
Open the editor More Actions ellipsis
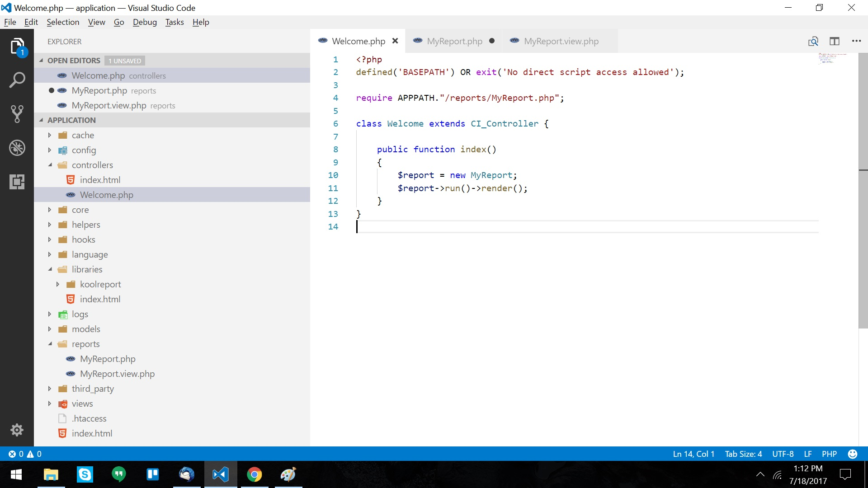click(856, 41)
